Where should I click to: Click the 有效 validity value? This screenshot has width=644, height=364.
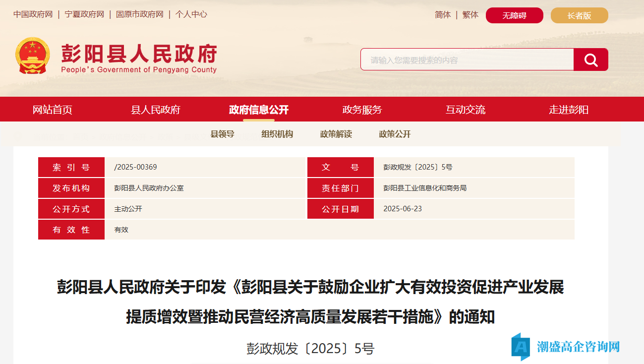pyautogui.click(x=121, y=230)
